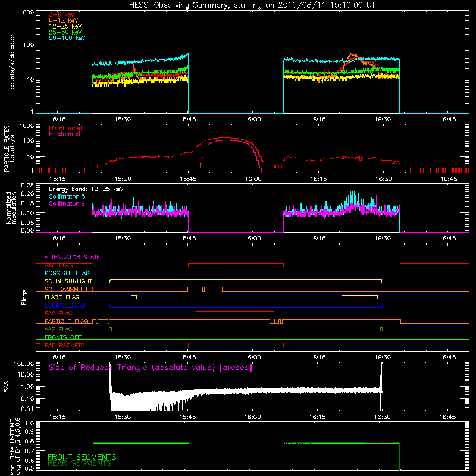The image size is (476, 476).
Task: Select the ECLIPSE_FLAG label
Action: (x=65, y=305)
